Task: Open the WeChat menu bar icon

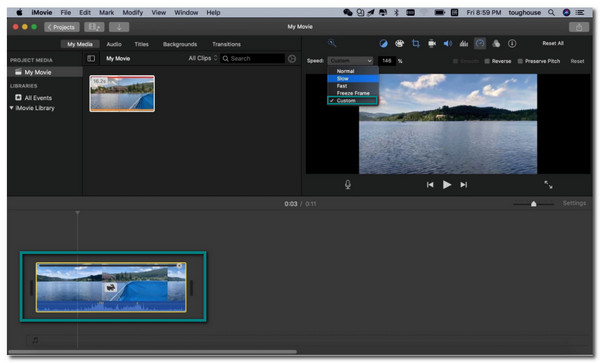Action: 347,13
